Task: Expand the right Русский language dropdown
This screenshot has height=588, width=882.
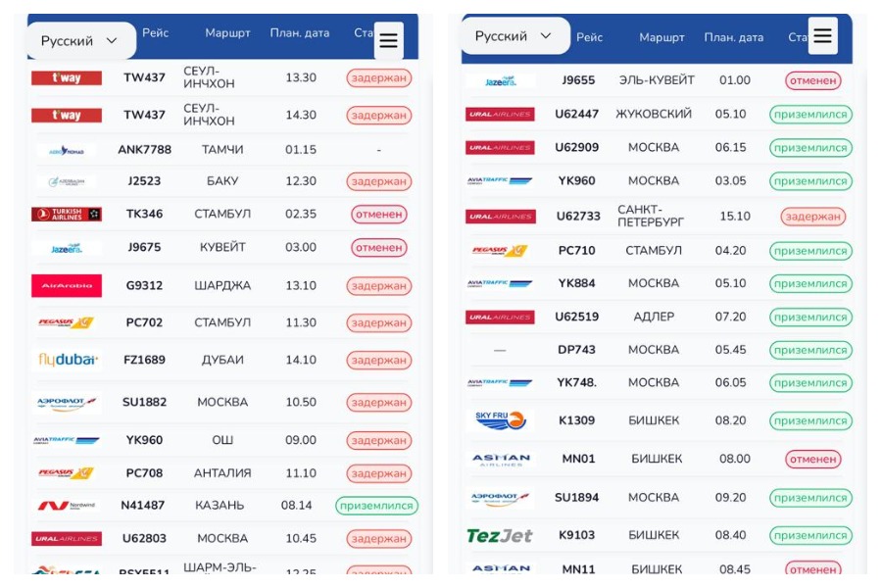Action: pos(514,36)
